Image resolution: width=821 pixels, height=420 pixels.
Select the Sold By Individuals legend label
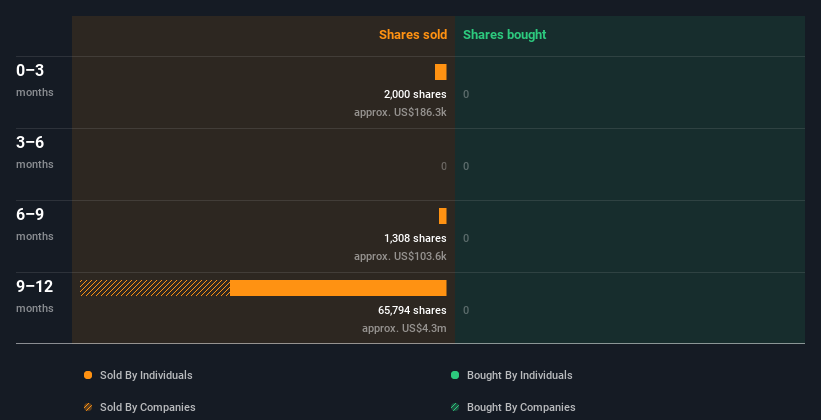coord(146,375)
